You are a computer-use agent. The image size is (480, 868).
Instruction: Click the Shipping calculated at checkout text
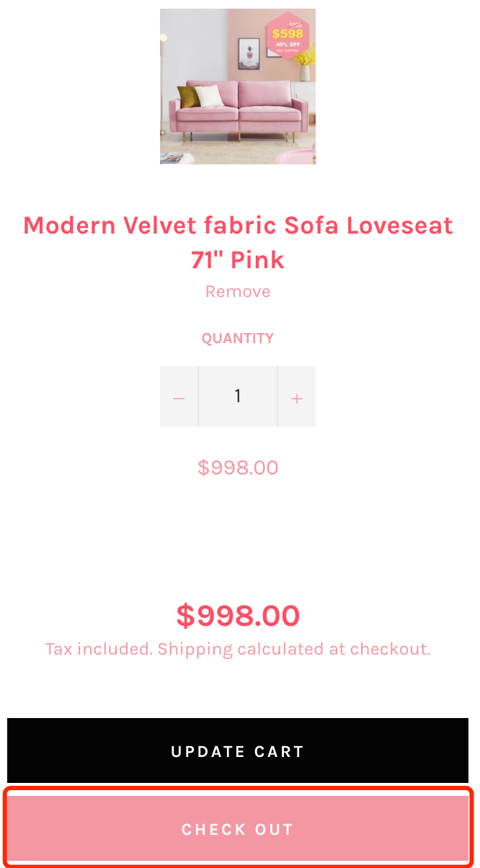[x=294, y=650]
